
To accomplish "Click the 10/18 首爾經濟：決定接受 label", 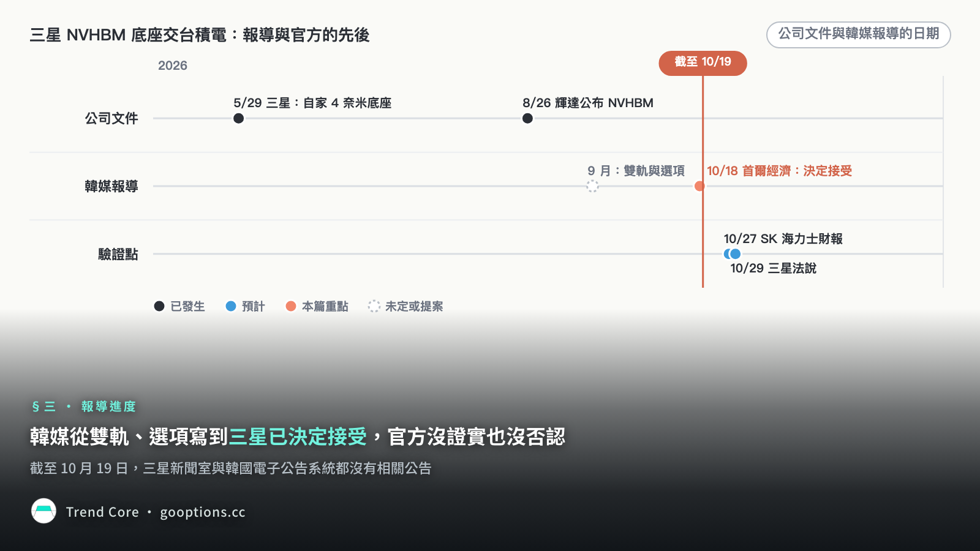I will click(779, 171).
